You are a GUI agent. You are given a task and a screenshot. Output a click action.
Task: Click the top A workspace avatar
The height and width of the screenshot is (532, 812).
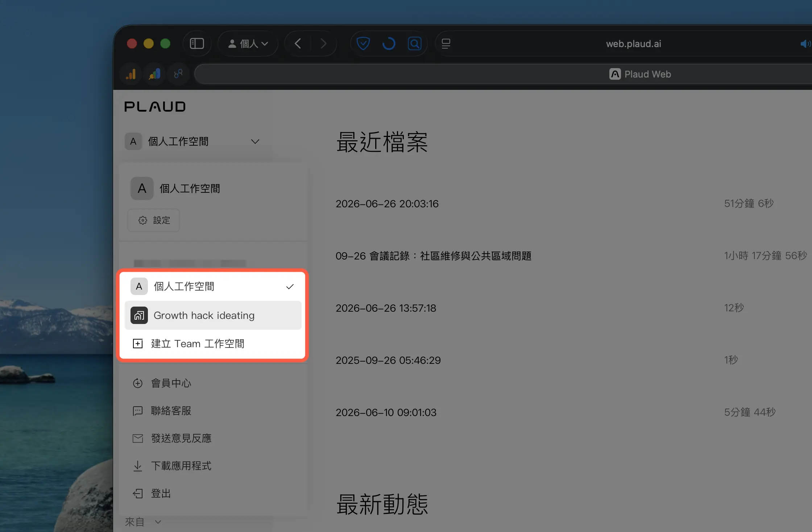coord(133,141)
